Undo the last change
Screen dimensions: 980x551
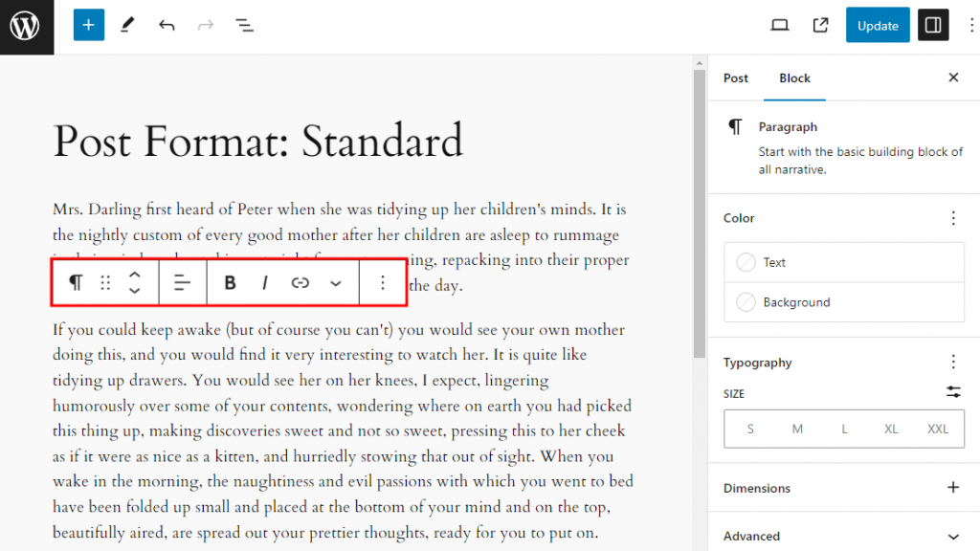(x=166, y=24)
